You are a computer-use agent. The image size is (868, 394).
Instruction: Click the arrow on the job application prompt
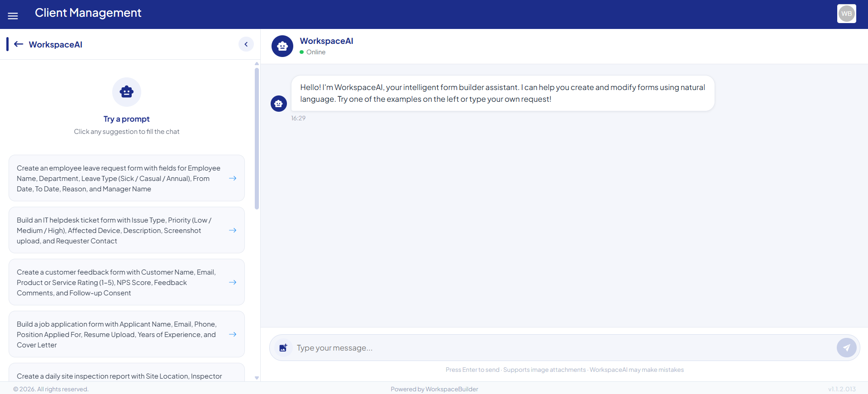click(x=233, y=334)
